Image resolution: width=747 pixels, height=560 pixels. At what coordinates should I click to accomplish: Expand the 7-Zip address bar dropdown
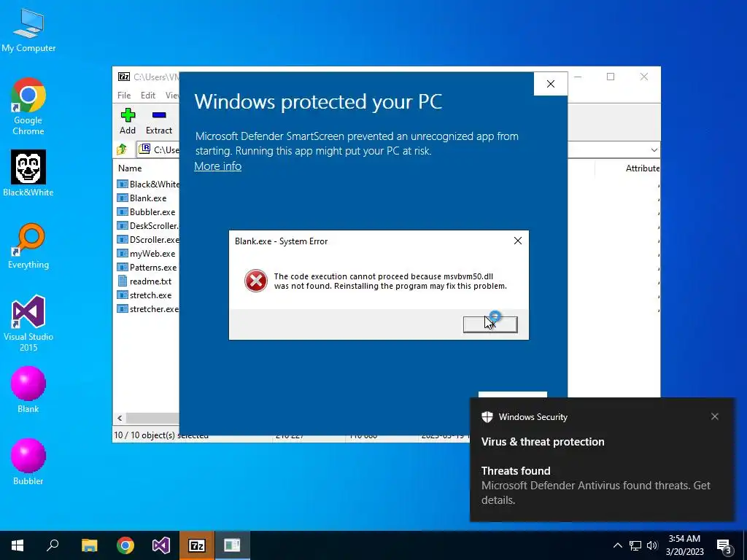654,150
